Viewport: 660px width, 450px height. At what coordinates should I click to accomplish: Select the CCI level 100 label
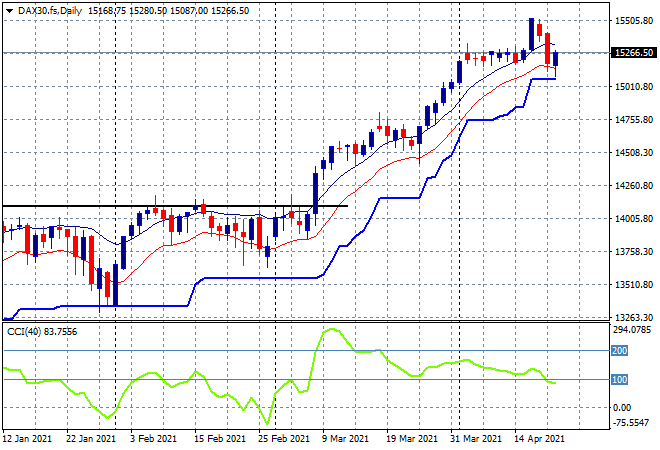click(x=620, y=380)
